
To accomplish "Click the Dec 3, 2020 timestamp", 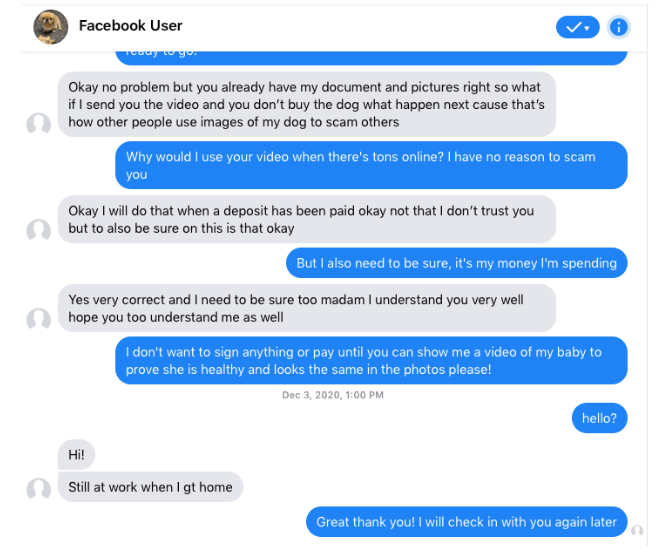I will 333,395.
